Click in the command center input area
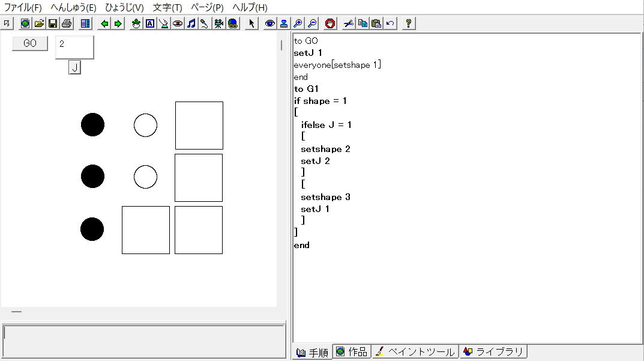Image resolution: width=644 pixels, height=361 pixels. tap(144, 341)
